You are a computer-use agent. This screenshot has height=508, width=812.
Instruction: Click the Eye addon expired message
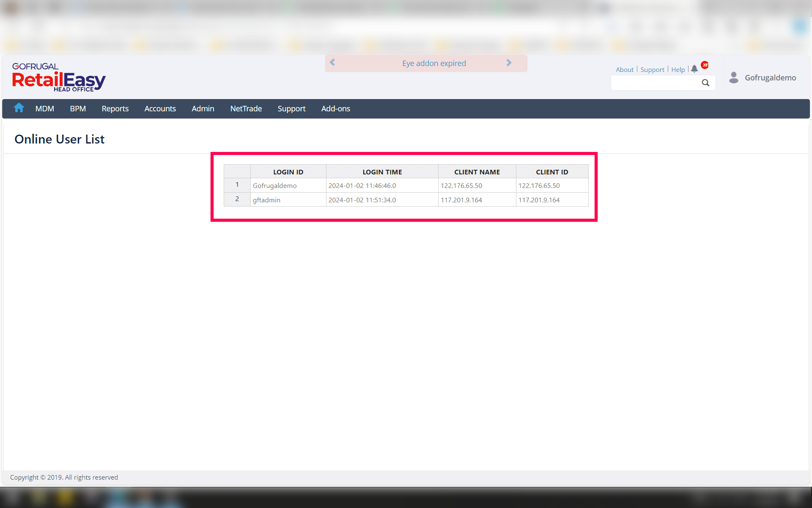coord(434,63)
